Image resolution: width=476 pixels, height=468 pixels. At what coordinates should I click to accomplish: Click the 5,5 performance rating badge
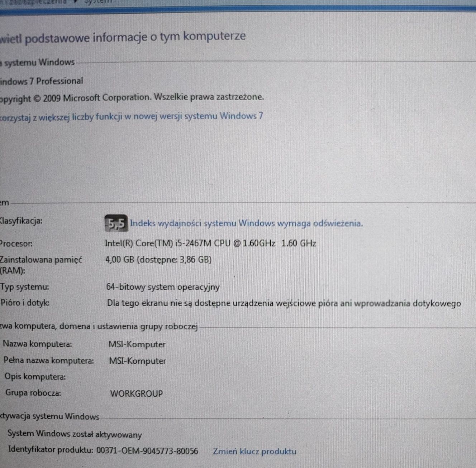pos(116,224)
